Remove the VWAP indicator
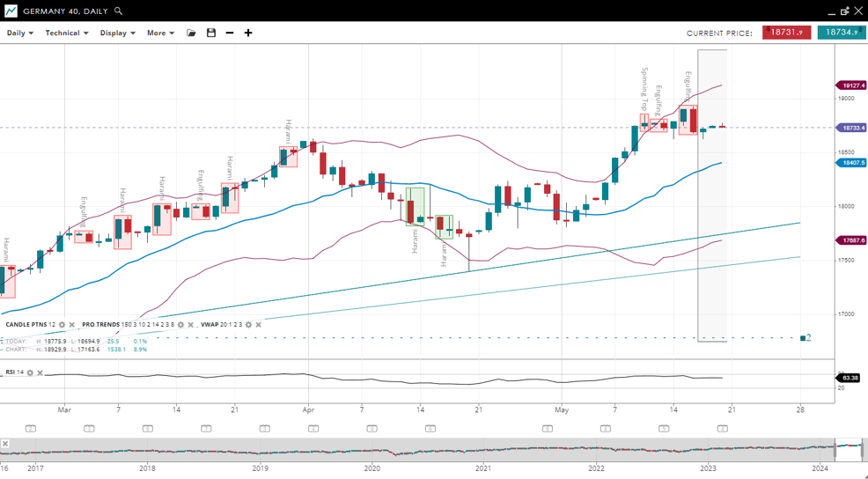The height and width of the screenshot is (479, 868). (258, 325)
